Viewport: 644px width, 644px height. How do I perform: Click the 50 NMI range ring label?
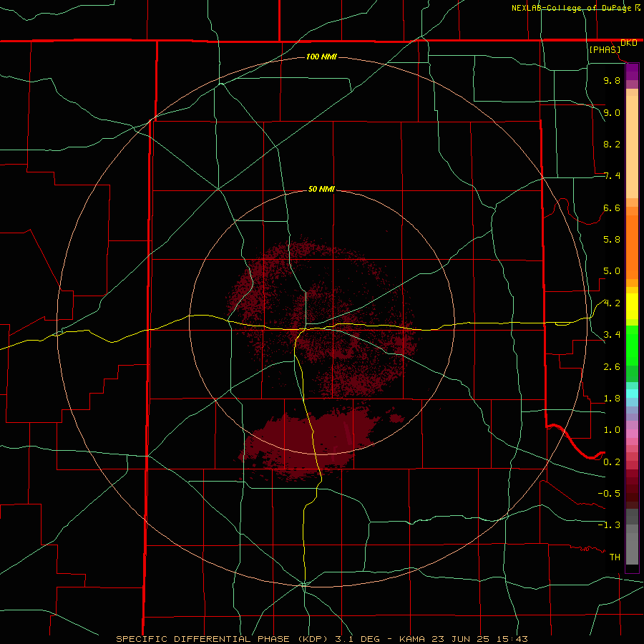[321, 189]
